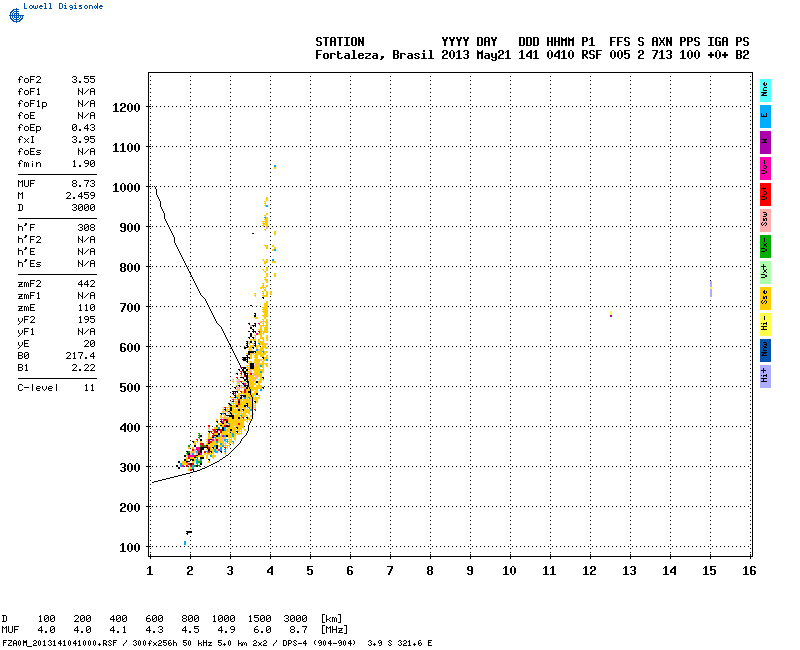Viewport: 800px width, 650px height.
Task: Select the MUF table value 8.7
Action: click(298, 630)
